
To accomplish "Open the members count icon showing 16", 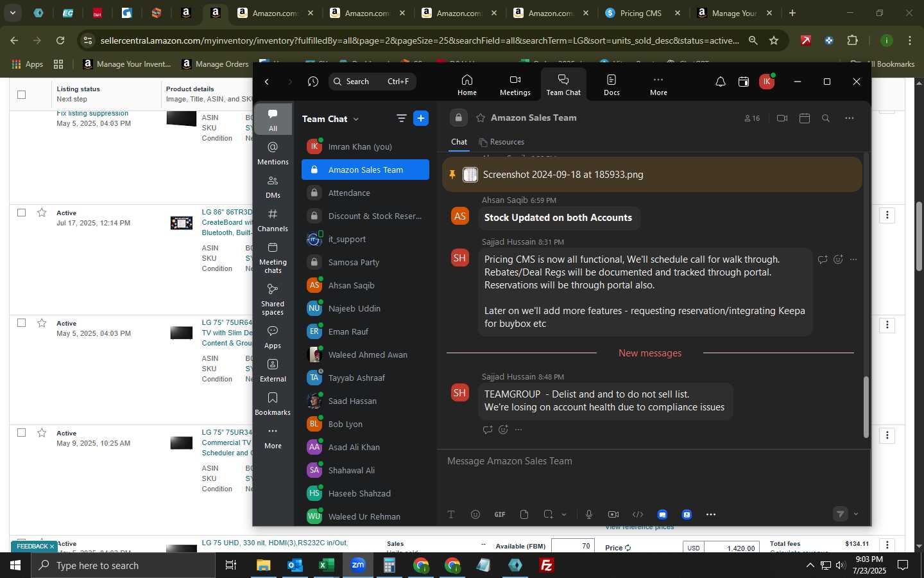I will [x=752, y=118].
